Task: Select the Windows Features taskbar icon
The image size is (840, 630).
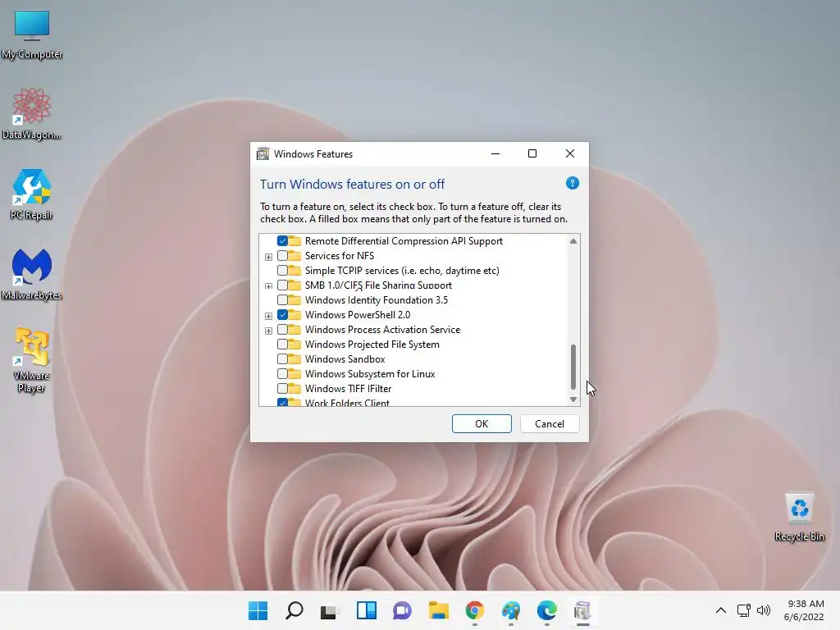Action: (x=582, y=610)
